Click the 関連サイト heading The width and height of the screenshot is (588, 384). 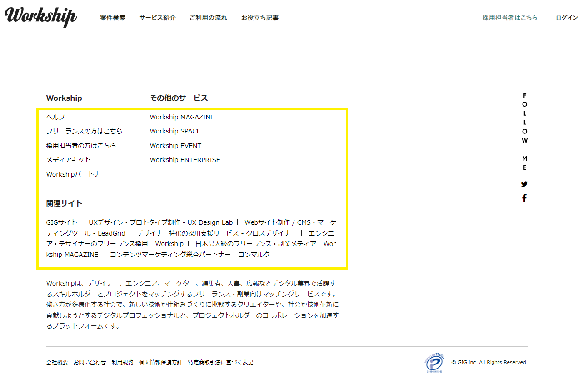click(x=64, y=203)
